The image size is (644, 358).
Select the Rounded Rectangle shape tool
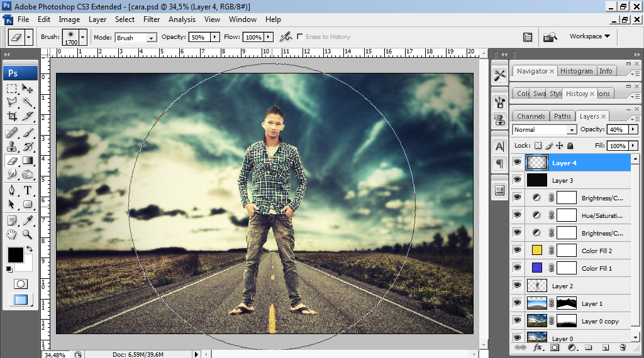coord(28,204)
